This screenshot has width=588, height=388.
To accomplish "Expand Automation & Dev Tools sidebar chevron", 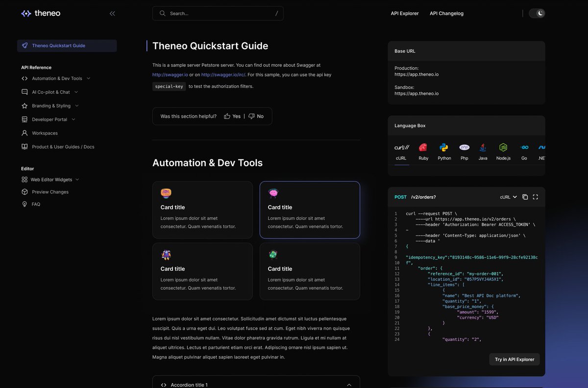I will [88, 78].
